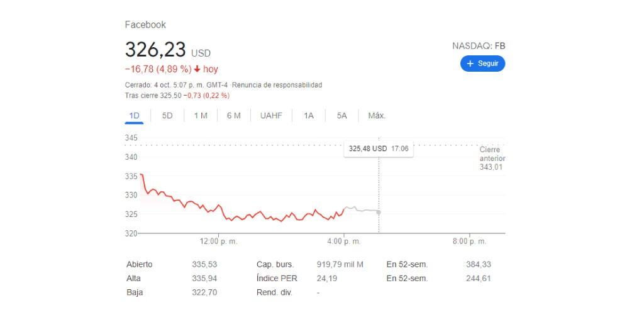The width and height of the screenshot is (644, 322).
Task: Click the Facebook company name heading
Action: pos(145,25)
